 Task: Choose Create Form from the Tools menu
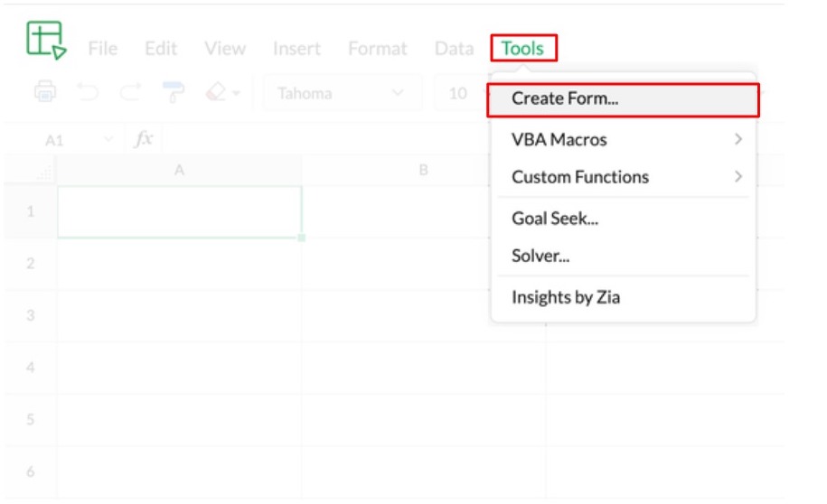pyautogui.click(x=565, y=99)
